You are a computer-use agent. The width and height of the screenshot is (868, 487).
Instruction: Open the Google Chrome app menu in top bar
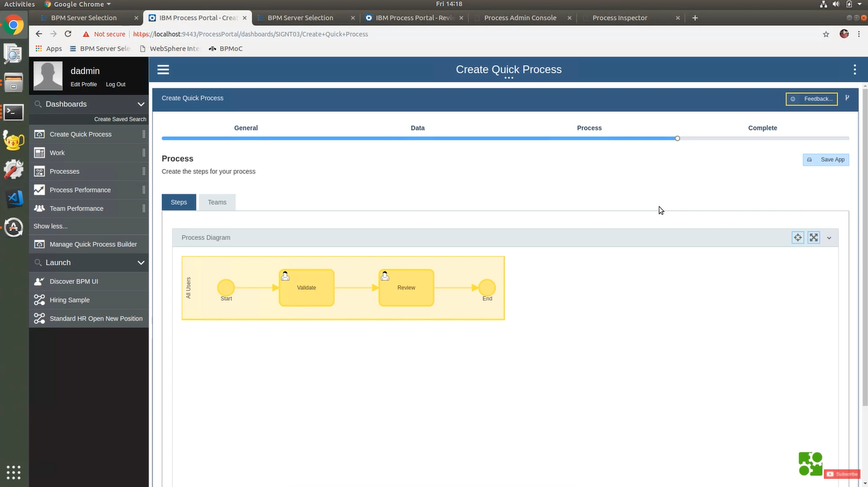click(x=77, y=4)
